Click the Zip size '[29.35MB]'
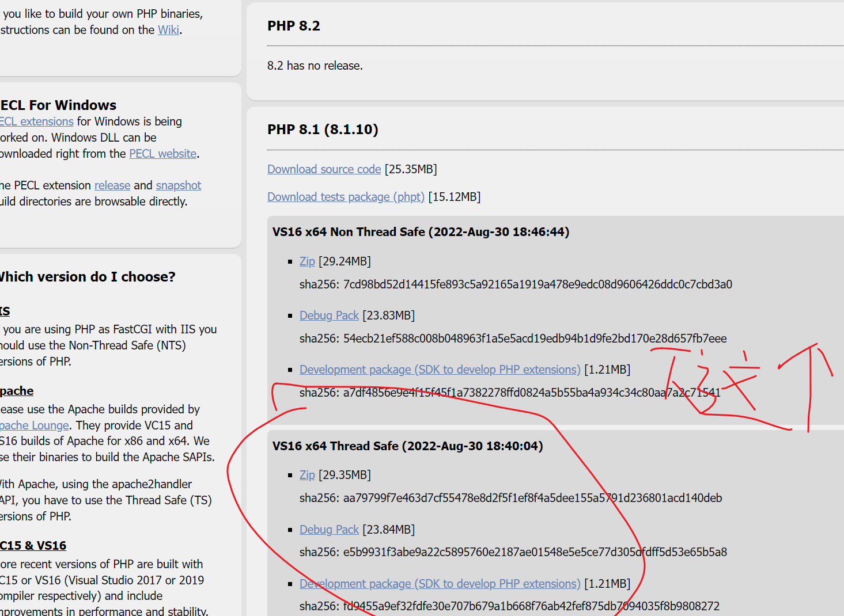 (345, 475)
